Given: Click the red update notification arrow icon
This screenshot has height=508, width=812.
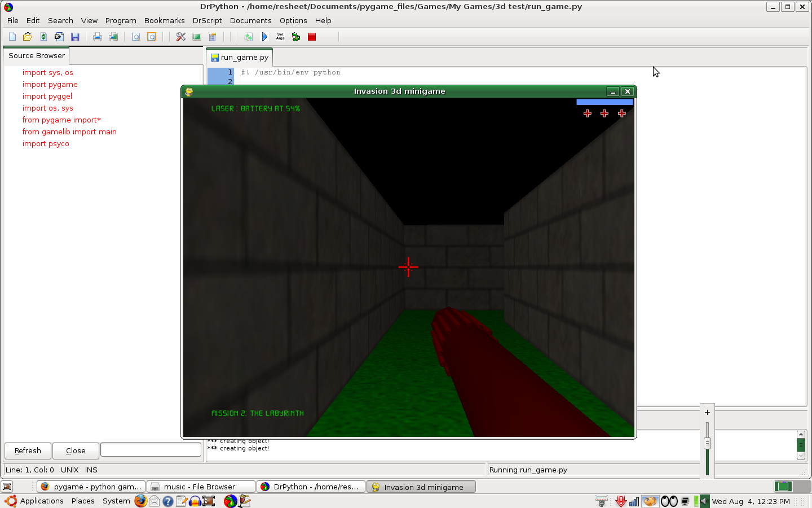Looking at the screenshot, I should 621,501.
